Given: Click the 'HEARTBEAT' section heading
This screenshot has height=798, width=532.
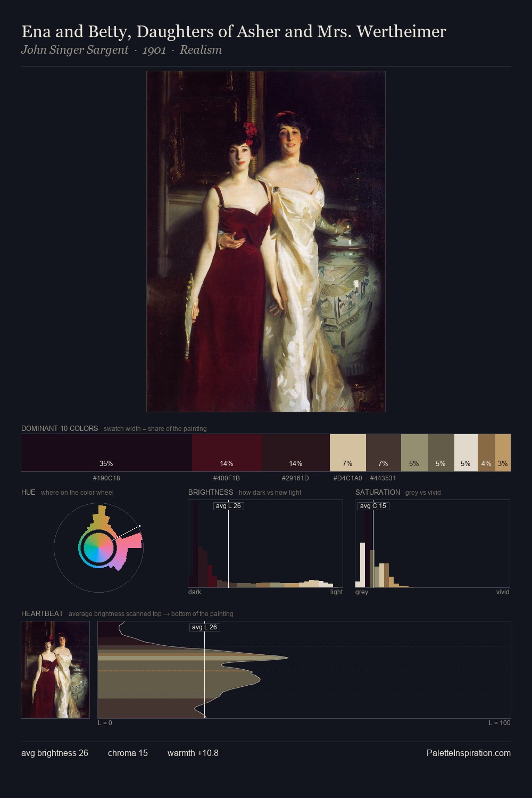Looking at the screenshot, I should pos(42,613).
